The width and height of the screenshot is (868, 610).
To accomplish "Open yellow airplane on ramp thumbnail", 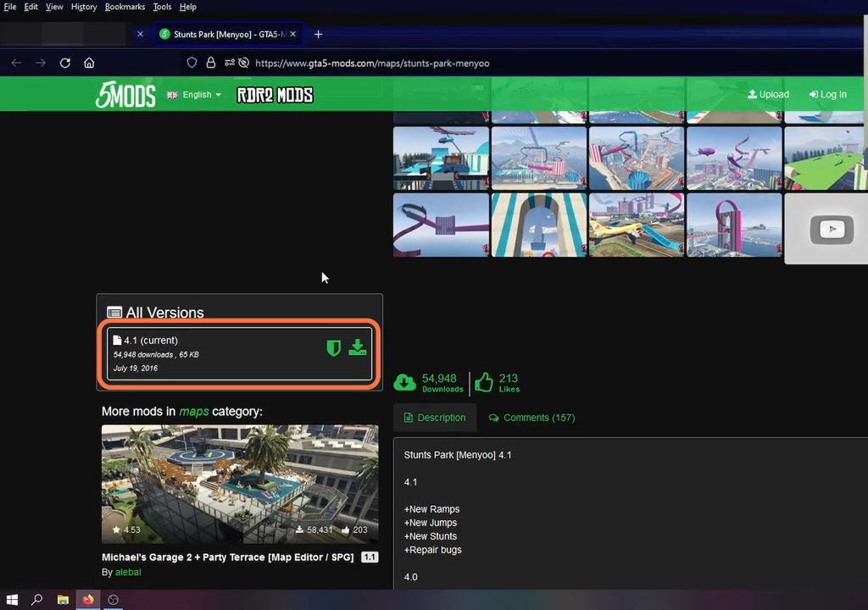I will (637, 225).
